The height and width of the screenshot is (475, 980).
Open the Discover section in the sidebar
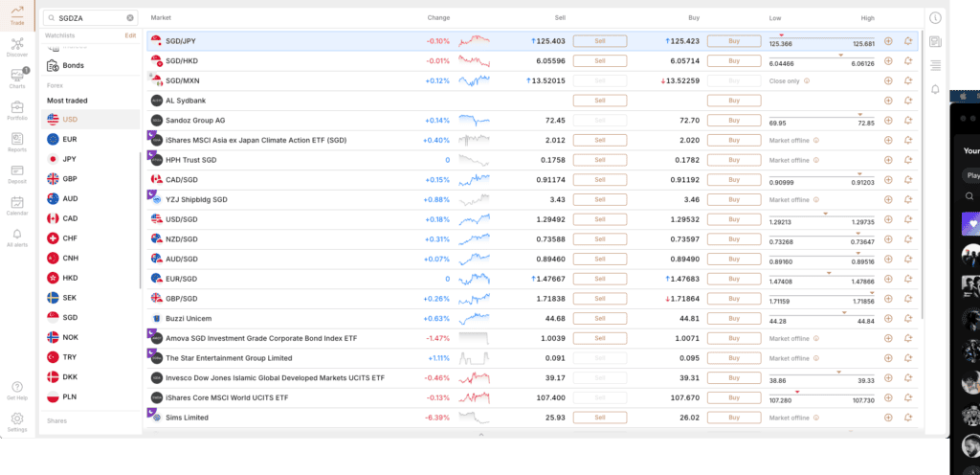click(17, 47)
